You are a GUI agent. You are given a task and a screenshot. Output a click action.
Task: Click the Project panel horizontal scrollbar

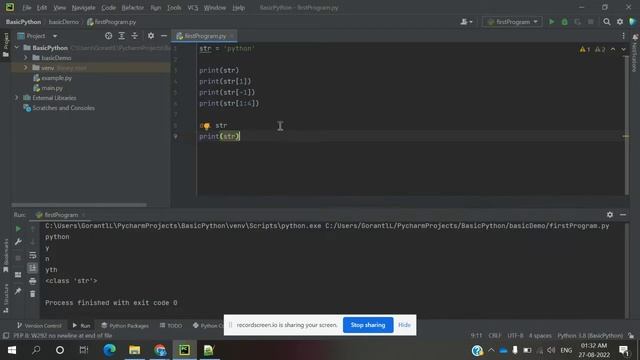[79, 205]
